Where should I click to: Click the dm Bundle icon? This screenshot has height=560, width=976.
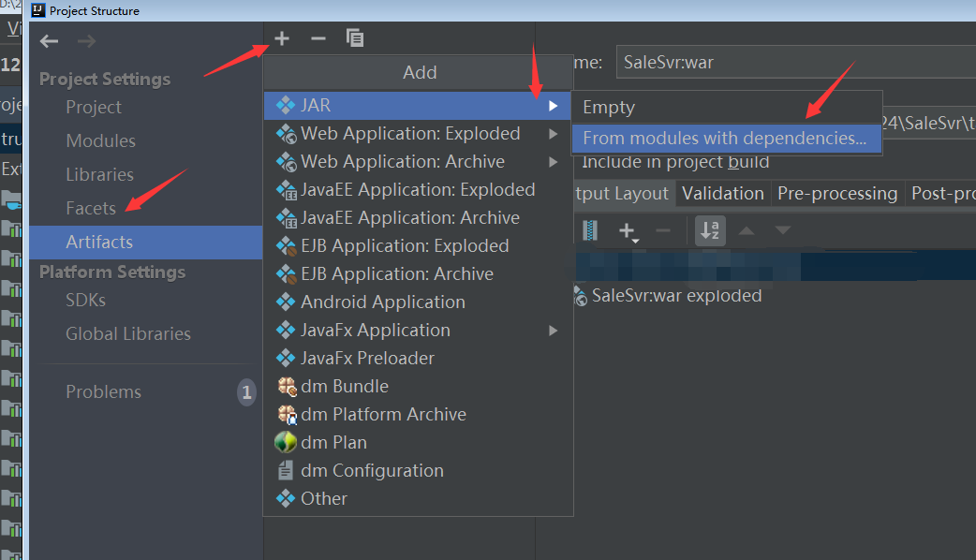287,387
